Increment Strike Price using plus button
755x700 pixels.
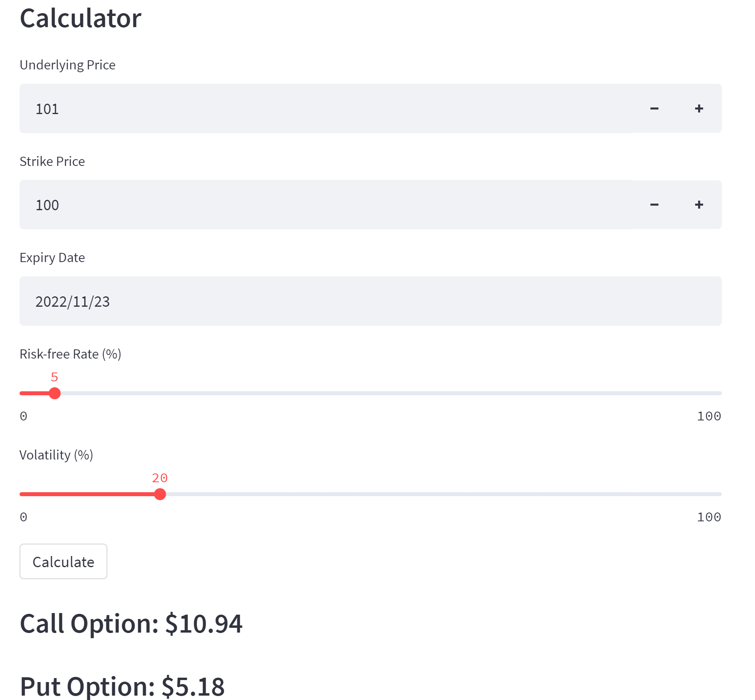pyautogui.click(x=699, y=205)
